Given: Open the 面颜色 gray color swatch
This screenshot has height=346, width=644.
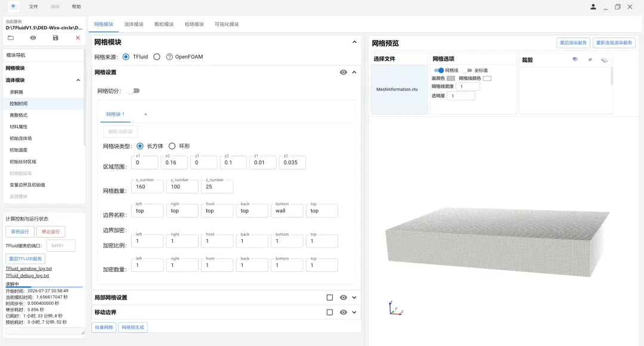Looking at the screenshot, I should point(451,78).
